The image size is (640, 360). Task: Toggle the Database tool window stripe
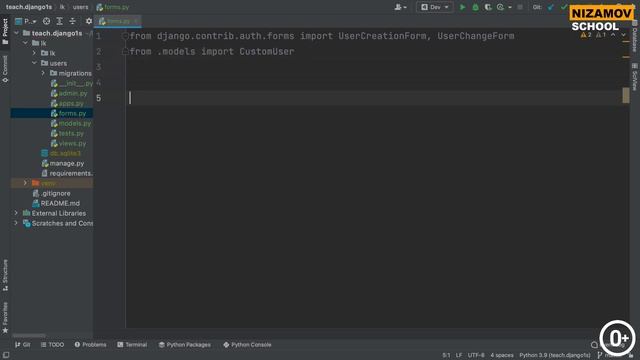[635, 36]
